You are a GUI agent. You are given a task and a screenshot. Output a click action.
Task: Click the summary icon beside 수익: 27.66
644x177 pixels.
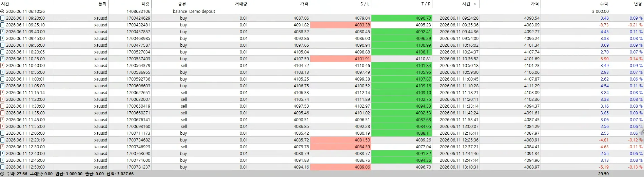pyautogui.click(x=2, y=174)
